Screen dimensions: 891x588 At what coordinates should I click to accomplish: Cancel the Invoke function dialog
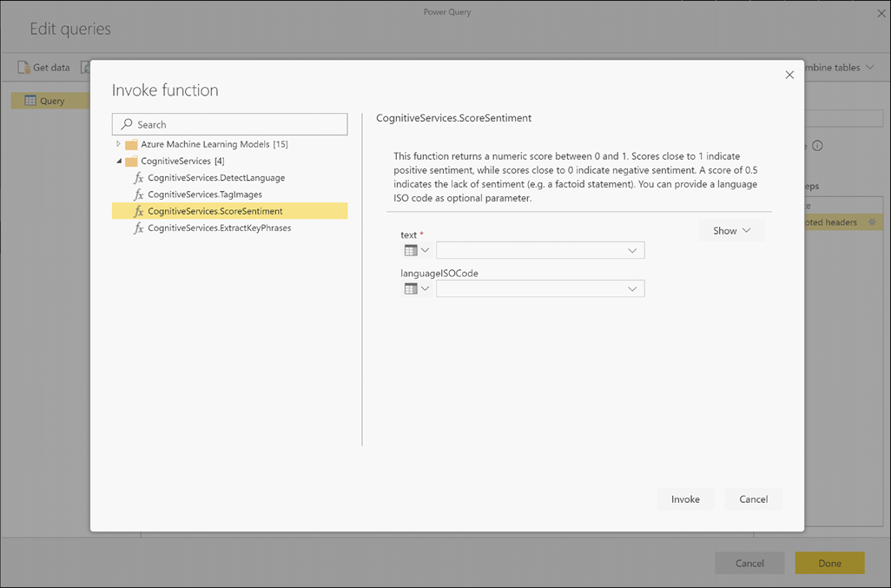tap(754, 499)
